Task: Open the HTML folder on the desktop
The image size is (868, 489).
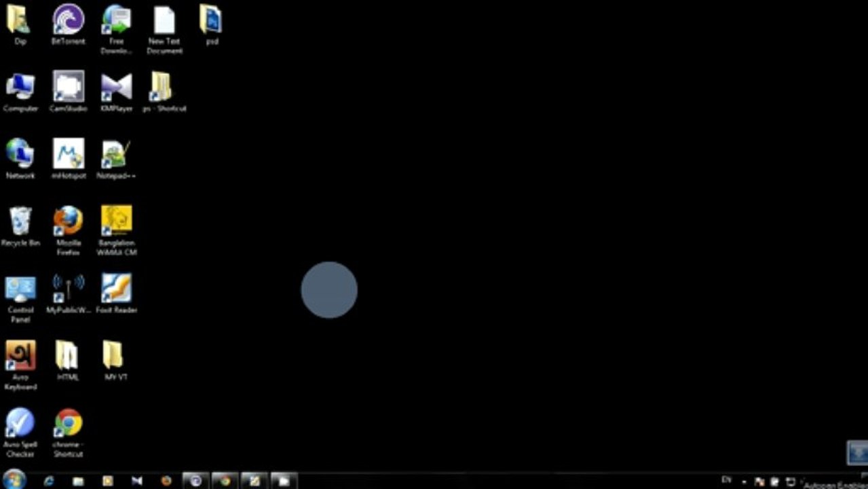Action: (x=68, y=361)
